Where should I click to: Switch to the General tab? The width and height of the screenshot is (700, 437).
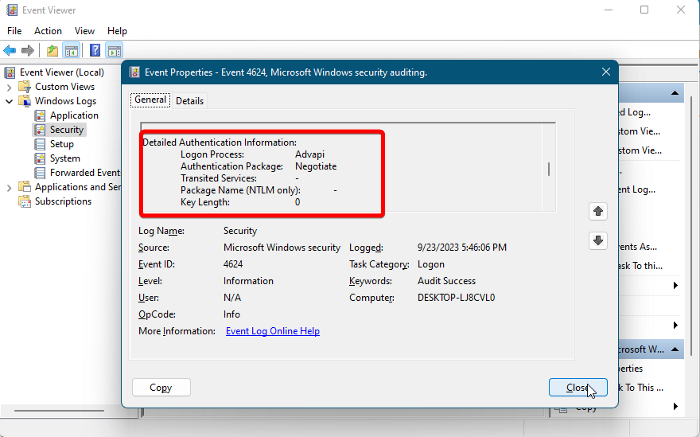point(150,100)
